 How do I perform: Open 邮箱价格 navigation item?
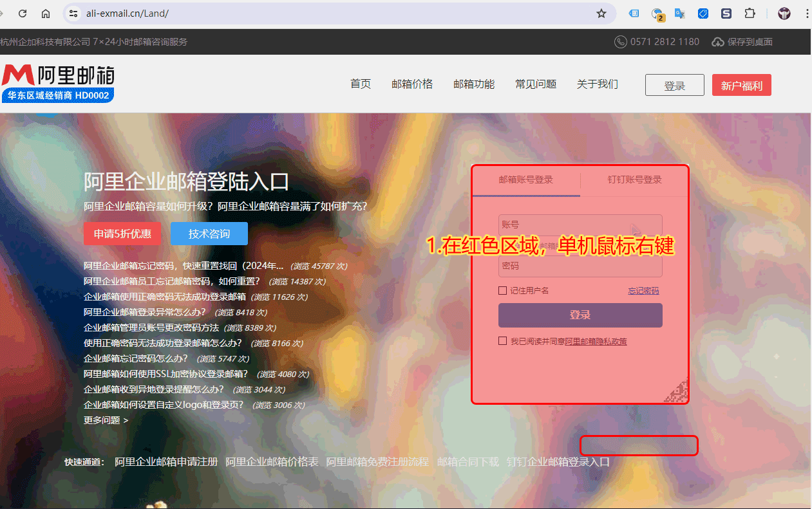coord(412,84)
